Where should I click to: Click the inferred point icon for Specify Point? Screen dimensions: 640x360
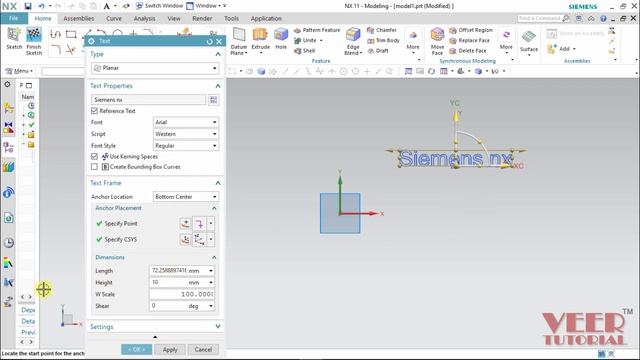(199, 223)
